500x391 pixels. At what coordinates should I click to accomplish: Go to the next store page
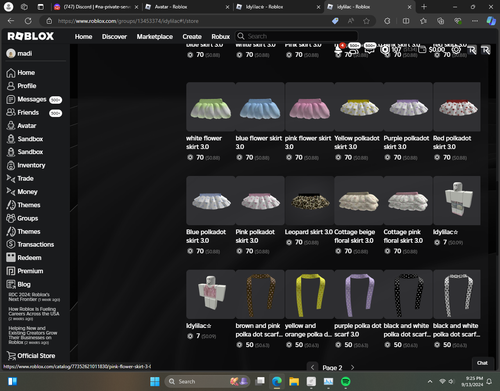[x=352, y=367]
